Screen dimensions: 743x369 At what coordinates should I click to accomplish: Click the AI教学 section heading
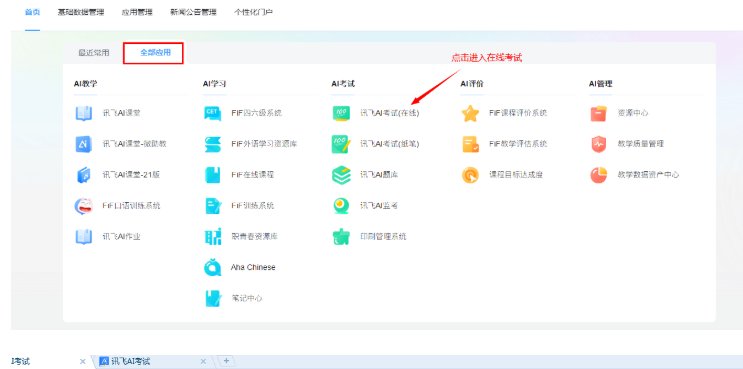[85, 84]
